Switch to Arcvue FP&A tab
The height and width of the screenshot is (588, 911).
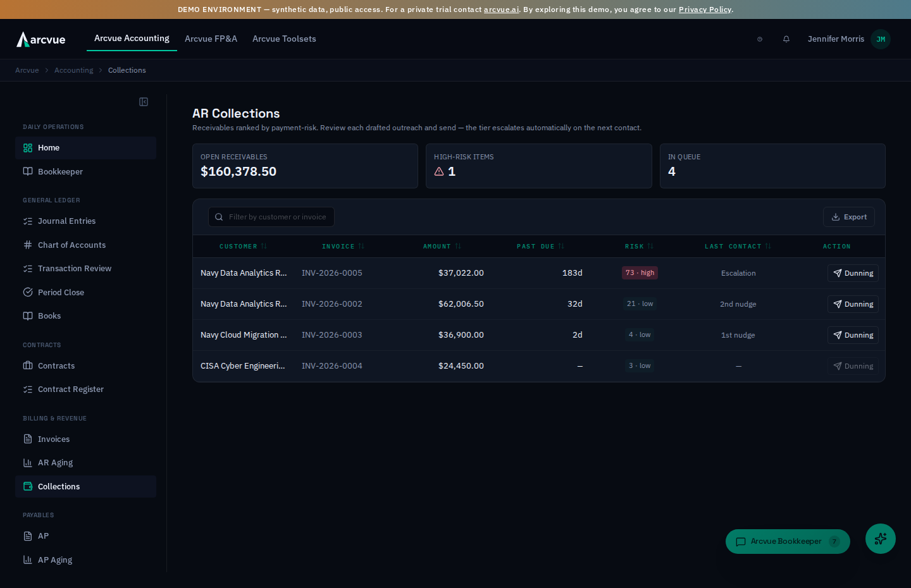211,39
